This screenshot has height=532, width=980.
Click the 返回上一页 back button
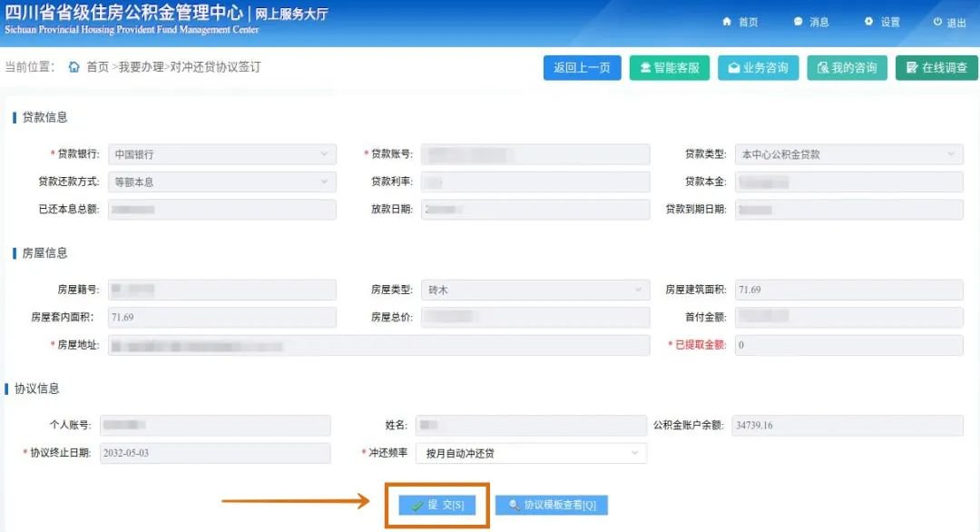582,67
